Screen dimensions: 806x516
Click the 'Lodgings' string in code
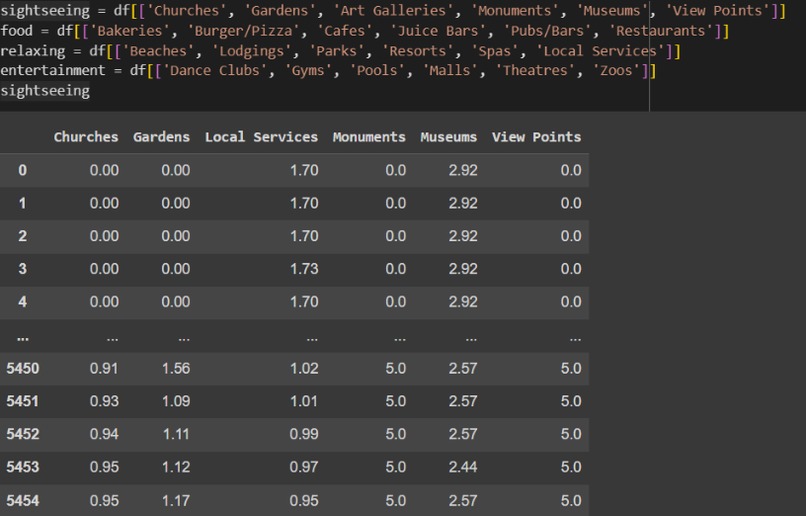click(251, 51)
